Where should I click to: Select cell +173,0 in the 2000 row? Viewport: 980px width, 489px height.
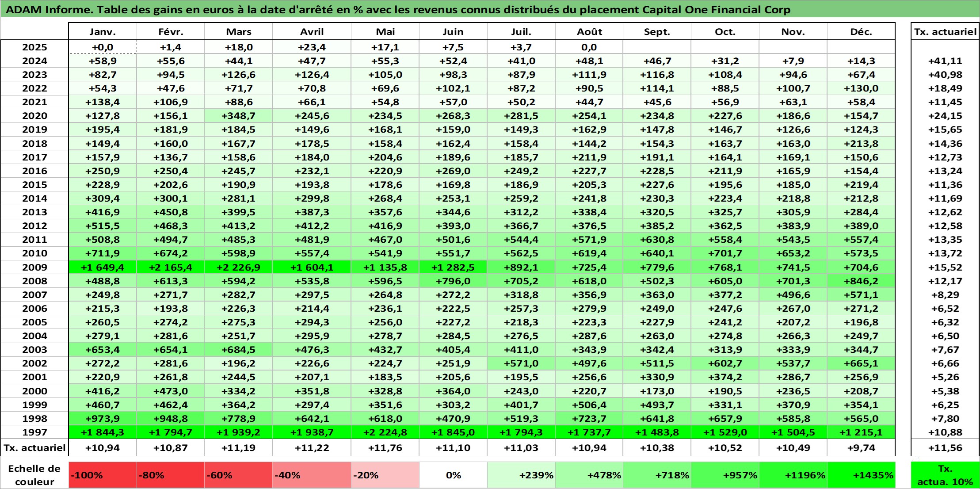[x=657, y=391]
